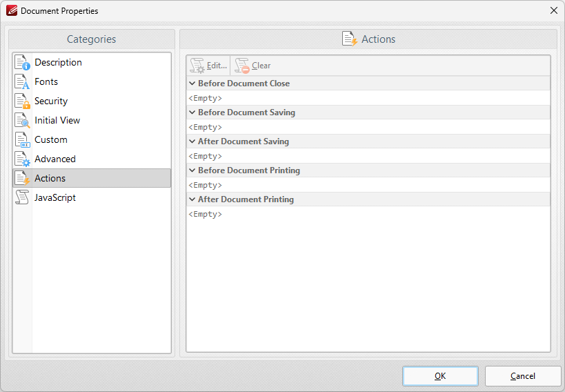Click the Edit action scroll-gear icon

[197, 66]
